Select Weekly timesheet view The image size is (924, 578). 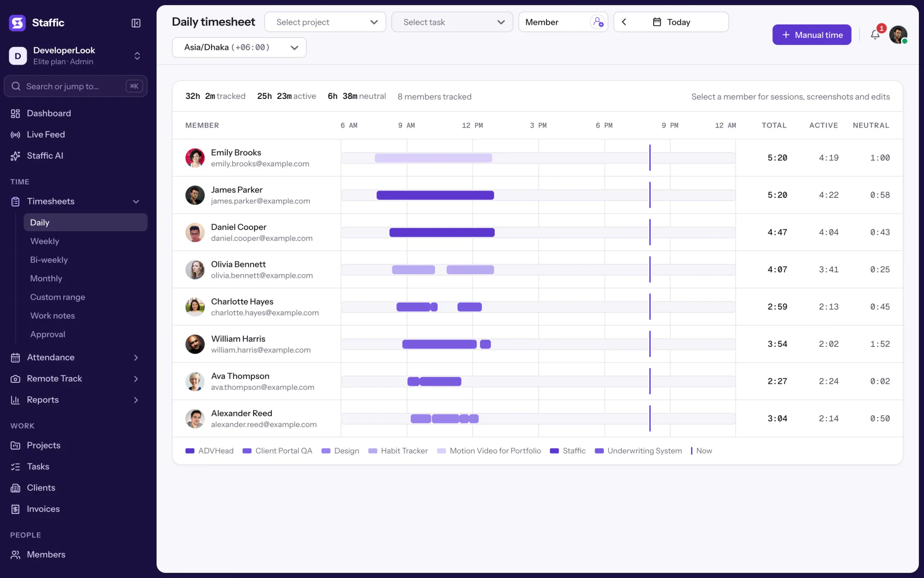(x=45, y=241)
